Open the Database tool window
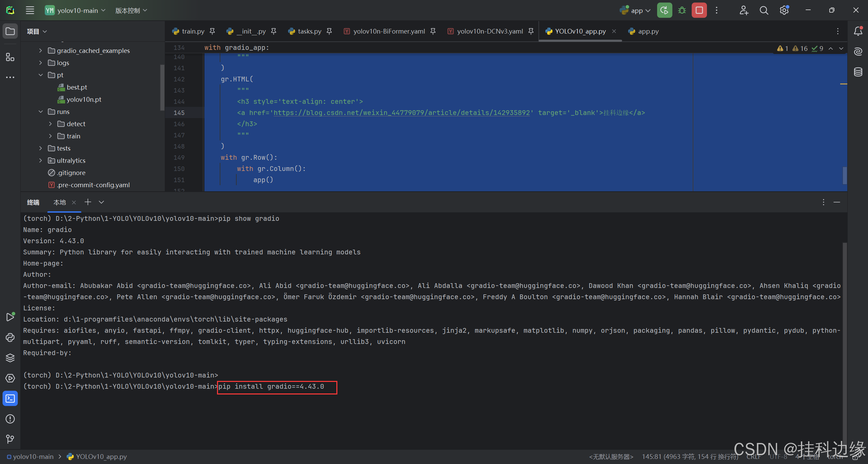The height and width of the screenshot is (464, 868). tap(858, 72)
